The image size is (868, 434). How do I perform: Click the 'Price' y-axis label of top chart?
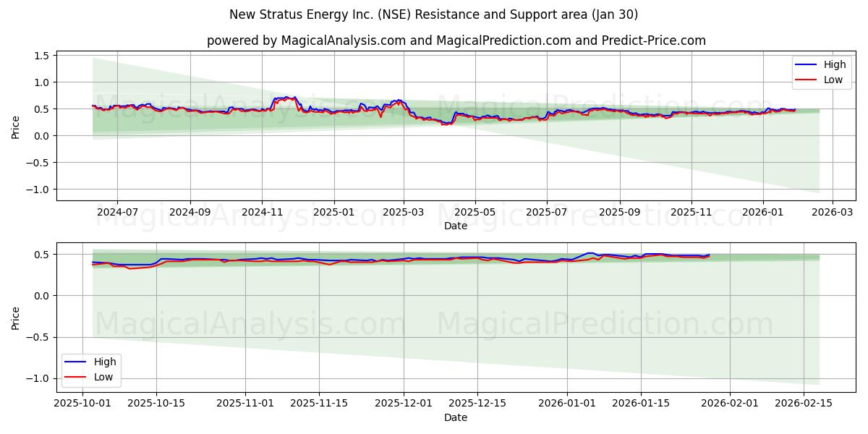pos(16,126)
